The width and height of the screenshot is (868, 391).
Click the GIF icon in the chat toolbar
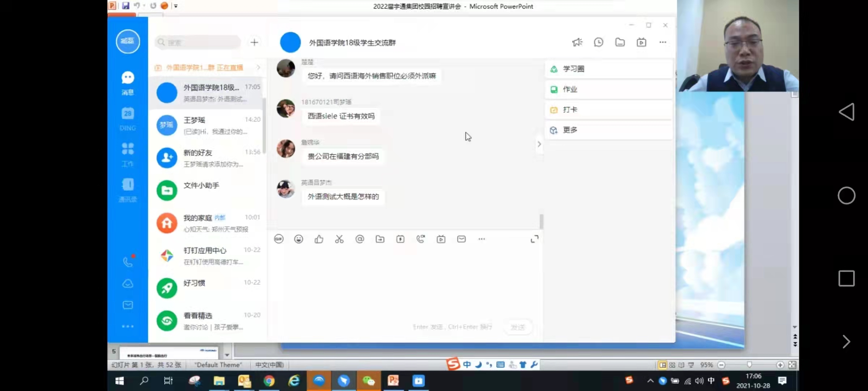[x=278, y=239]
